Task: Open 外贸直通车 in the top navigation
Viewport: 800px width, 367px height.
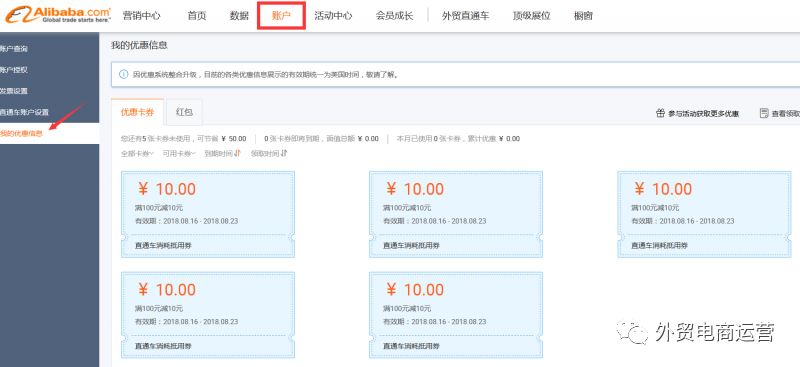Action: tap(465, 16)
